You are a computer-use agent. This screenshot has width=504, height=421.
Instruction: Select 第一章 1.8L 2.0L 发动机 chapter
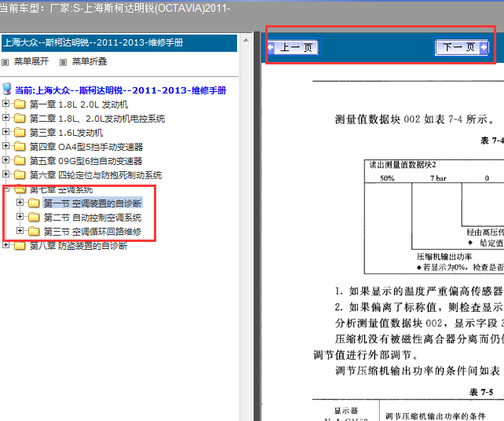(x=79, y=104)
